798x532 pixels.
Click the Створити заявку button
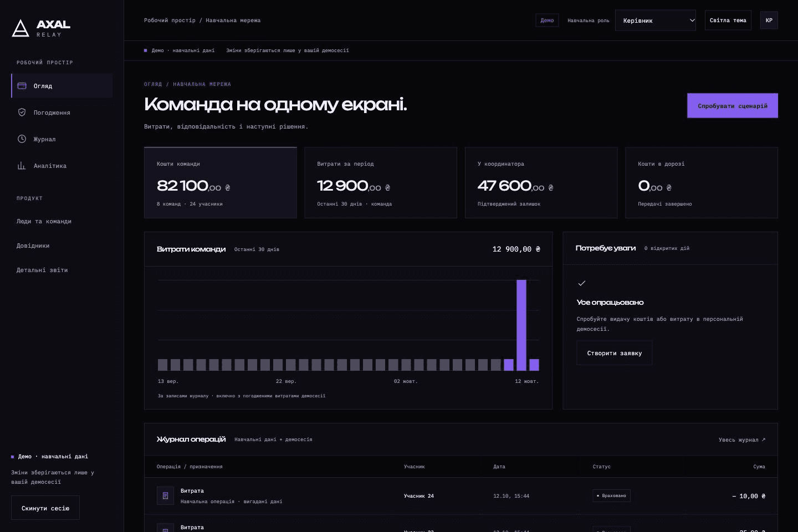(615, 353)
